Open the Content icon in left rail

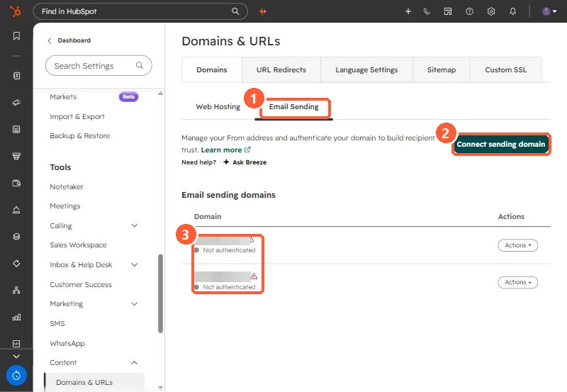point(16,130)
